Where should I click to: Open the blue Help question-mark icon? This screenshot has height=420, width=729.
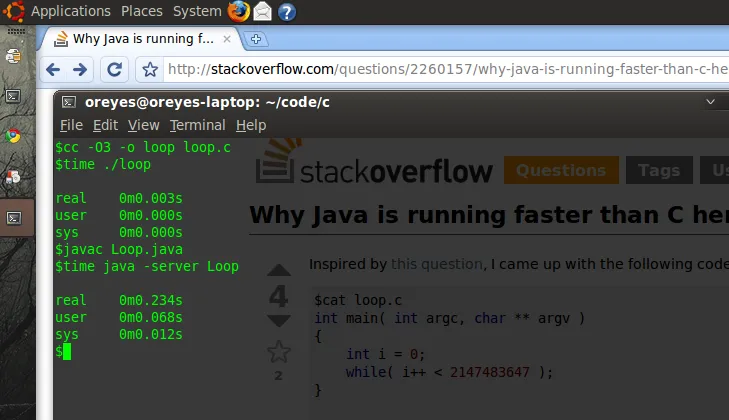287,12
